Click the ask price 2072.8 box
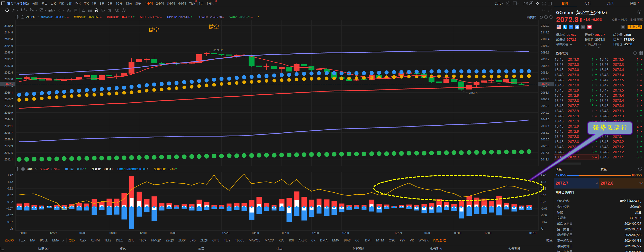The height and width of the screenshot is (252, 644). click(622, 183)
